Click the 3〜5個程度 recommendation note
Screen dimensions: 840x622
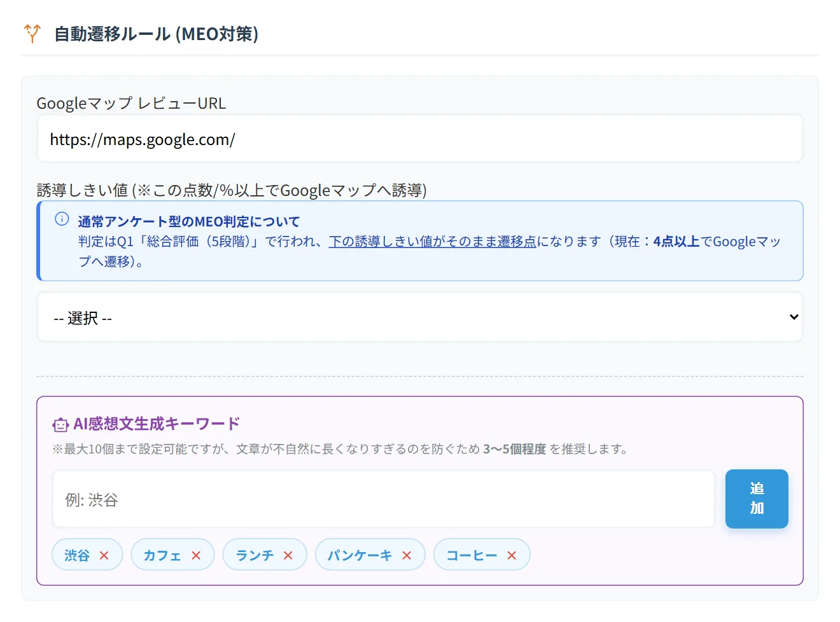click(515, 449)
